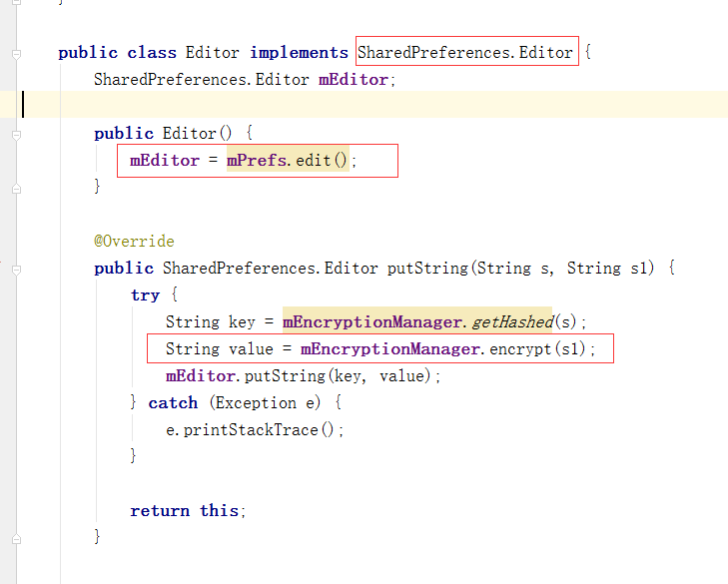Click the '@Override' annotation
728x584 pixels.
134,242
